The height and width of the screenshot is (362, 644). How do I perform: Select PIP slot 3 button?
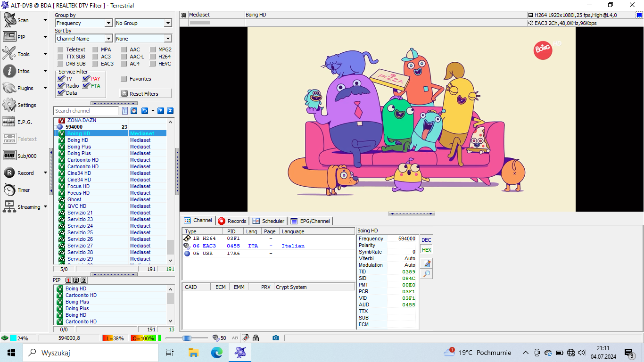click(x=83, y=280)
